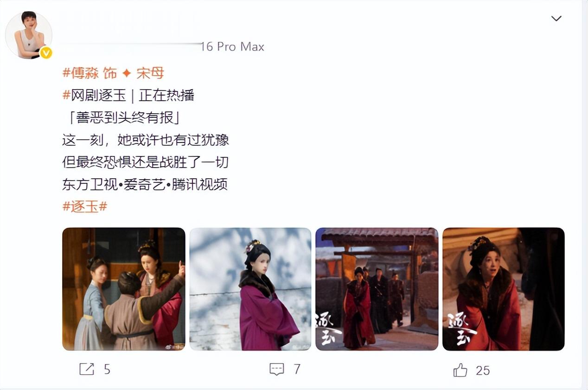Screen dimensions: 588x390
Task: Click the comment count 7
Action: coord(297,369)
